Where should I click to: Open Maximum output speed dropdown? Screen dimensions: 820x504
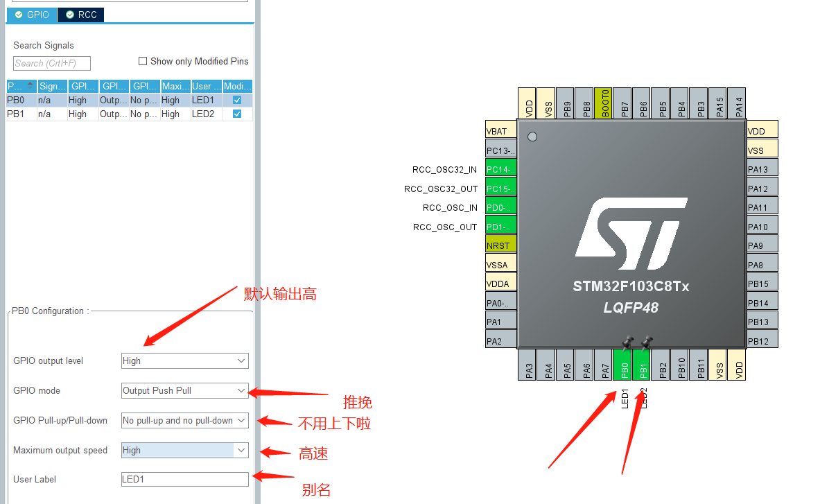pos(184,450)
